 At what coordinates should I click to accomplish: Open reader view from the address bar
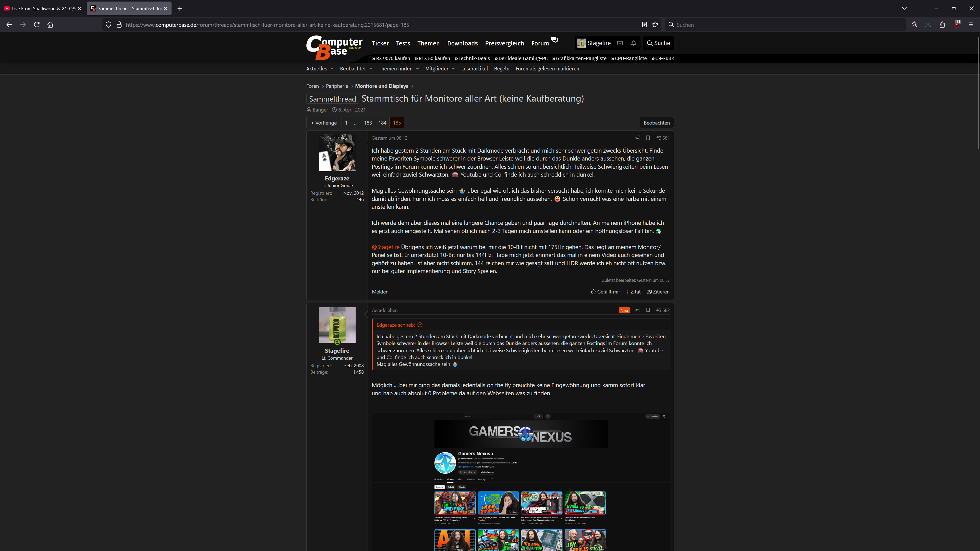tap(644, 24)
